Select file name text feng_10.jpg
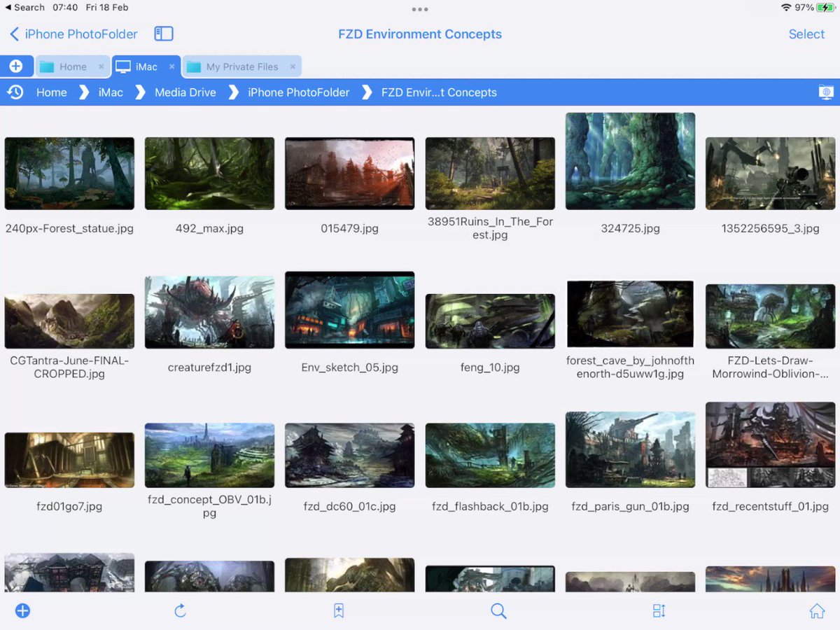The width and height of the screenshot is (840, 630). click(490, 367)
